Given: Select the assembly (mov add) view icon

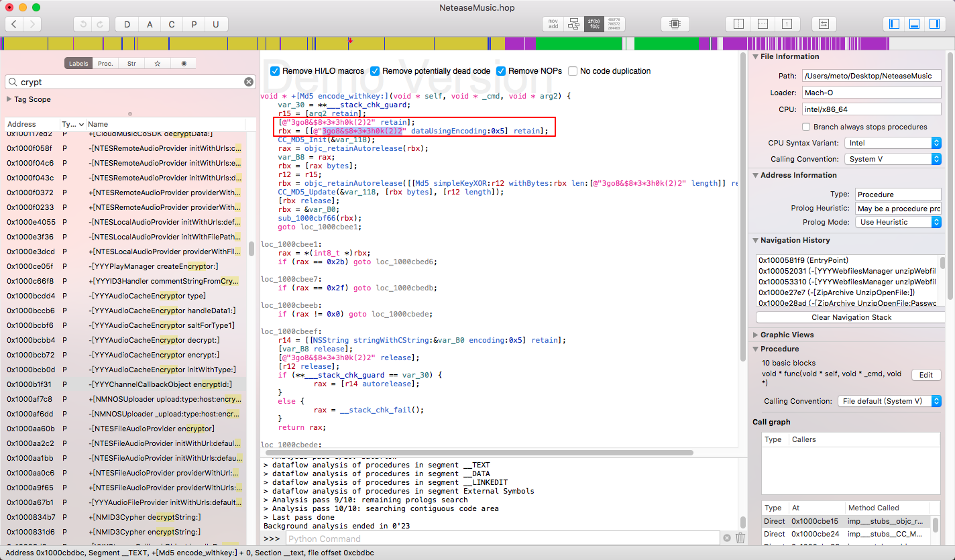Looking at the screenshot, I should click(552, 23).
